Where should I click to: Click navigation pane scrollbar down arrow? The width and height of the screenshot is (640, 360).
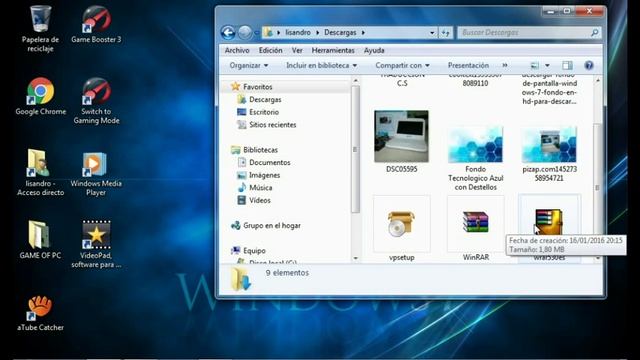click(356, 258)
